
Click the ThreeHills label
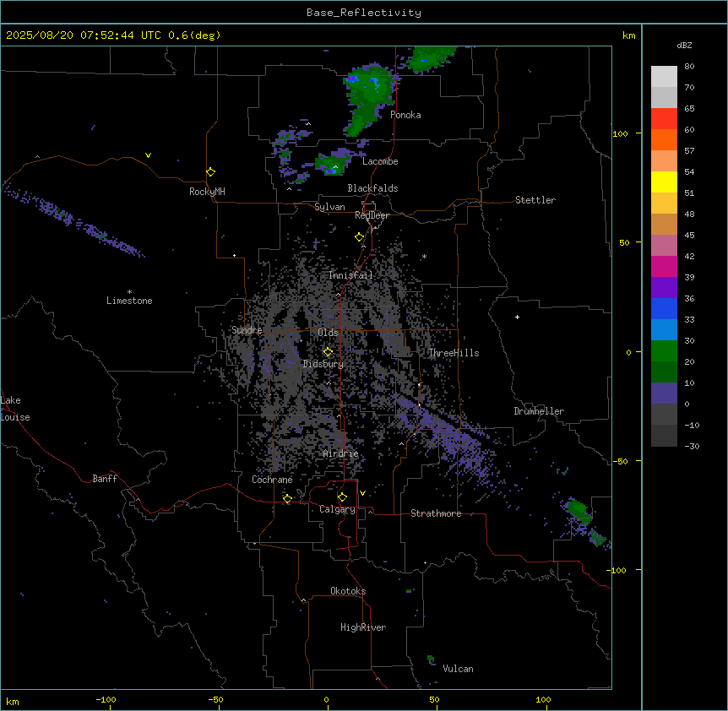(x=454, y=353)
